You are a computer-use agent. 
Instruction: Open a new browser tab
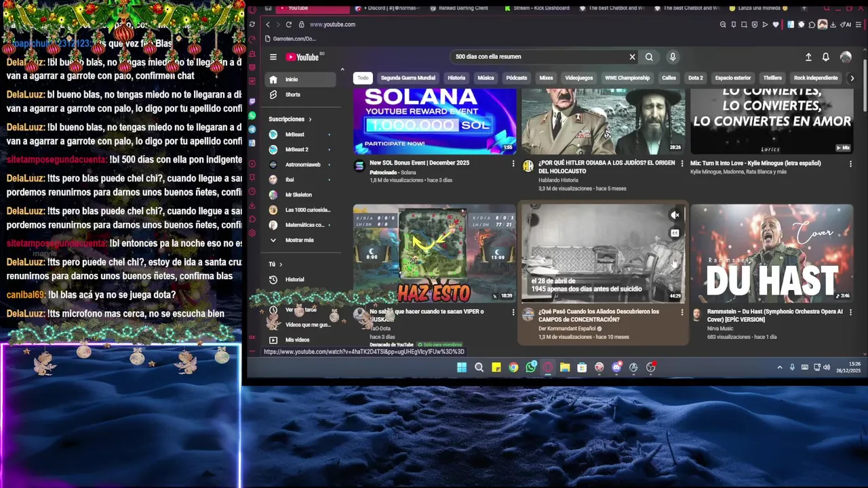coord(804,8)
